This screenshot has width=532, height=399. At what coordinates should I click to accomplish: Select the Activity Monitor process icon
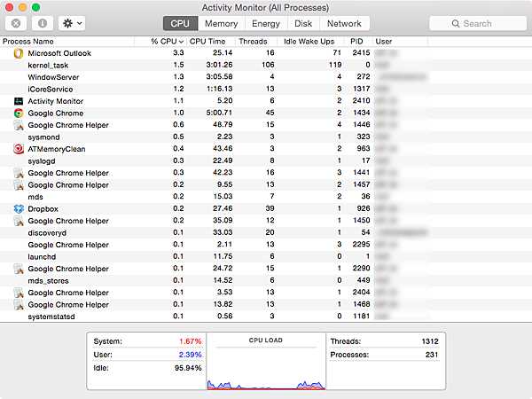(19, 101)
